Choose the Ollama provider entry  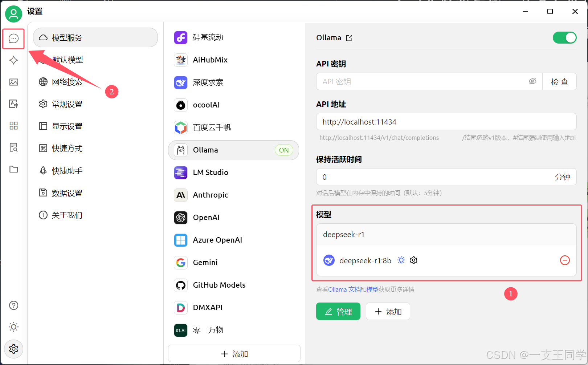[233, 150]
